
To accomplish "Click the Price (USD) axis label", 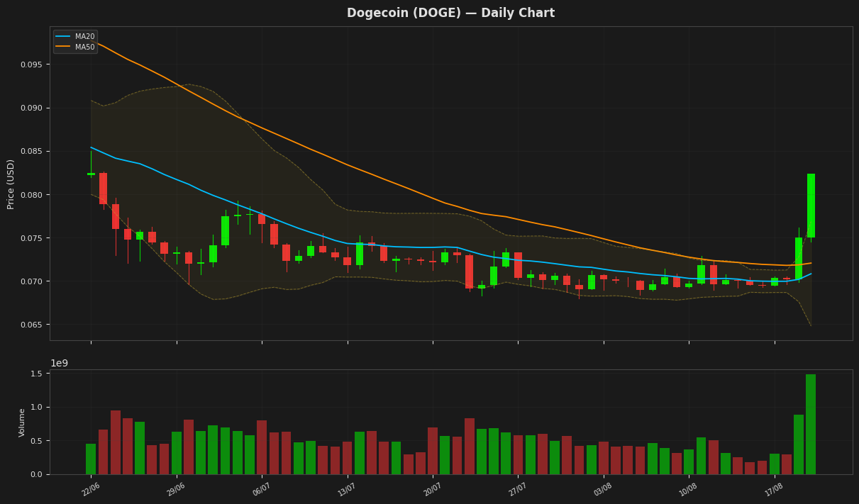I will [x=11, y=184].
